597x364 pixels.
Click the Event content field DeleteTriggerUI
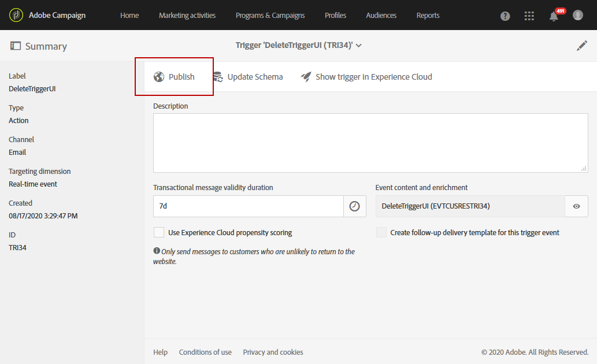[x=470, y=206]
